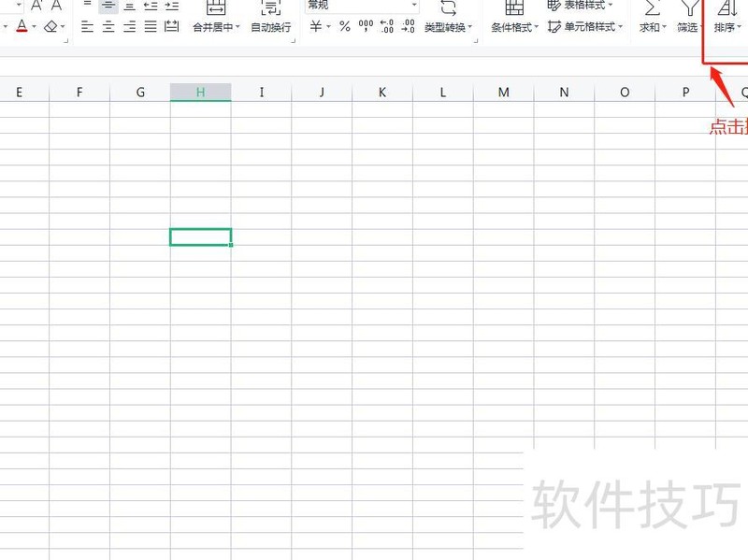
Task: Decrease decimal places icon
Action: 408,26
